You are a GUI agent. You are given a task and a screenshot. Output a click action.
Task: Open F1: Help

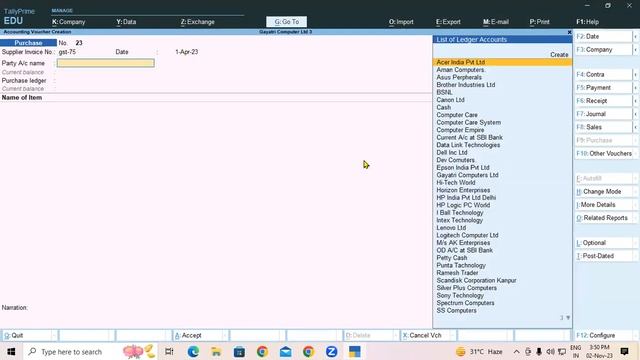pyautogui.click(x=588, y=22)
